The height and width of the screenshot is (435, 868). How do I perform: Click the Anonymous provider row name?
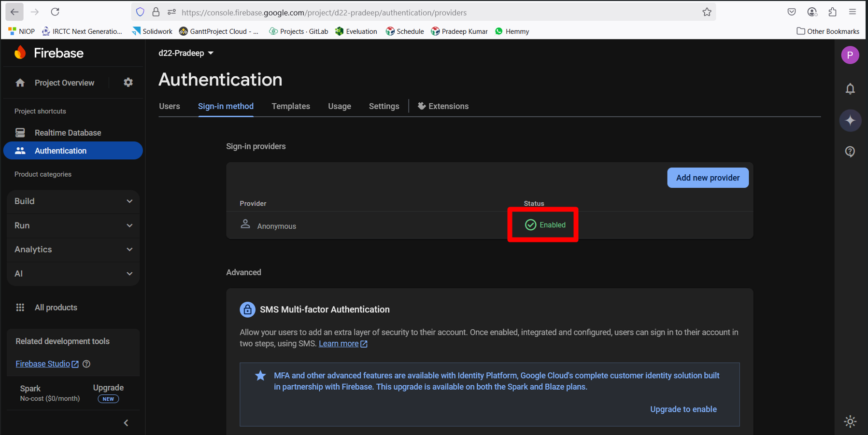[x=277, y=226]
